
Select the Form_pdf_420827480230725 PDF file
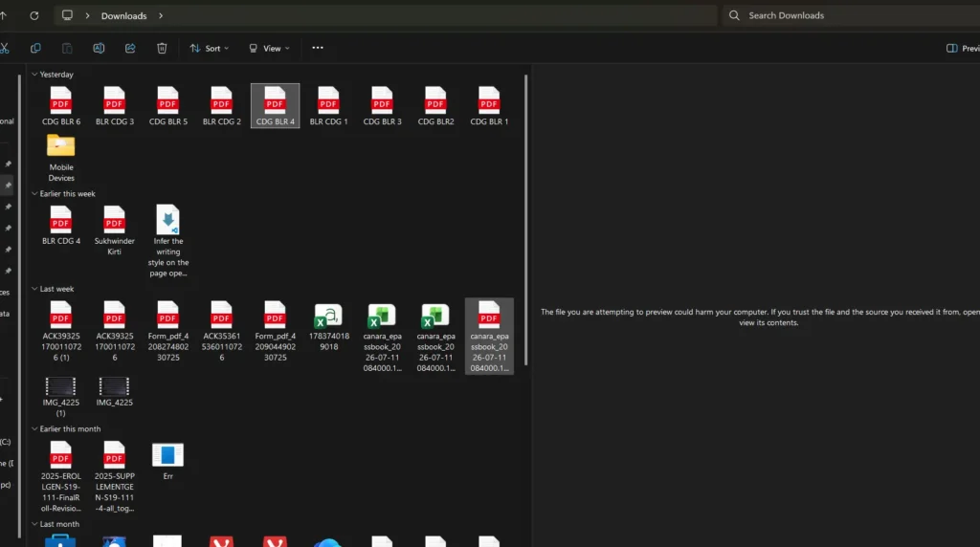point(168,331)
